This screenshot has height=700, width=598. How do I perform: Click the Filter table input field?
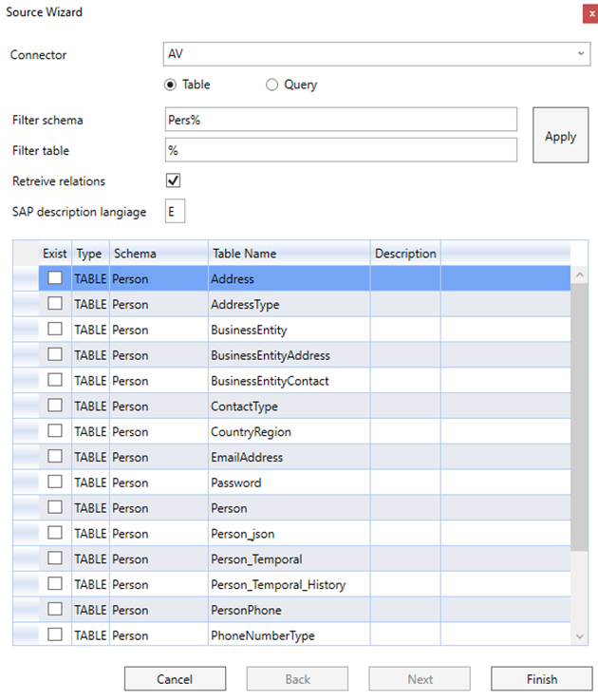click(341, 150)
